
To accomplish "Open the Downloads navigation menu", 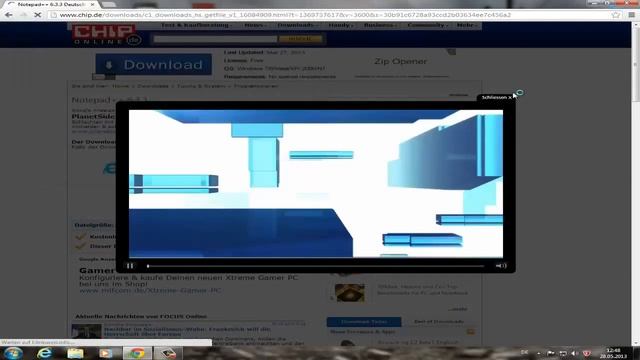I will click(x=297, y=25).
